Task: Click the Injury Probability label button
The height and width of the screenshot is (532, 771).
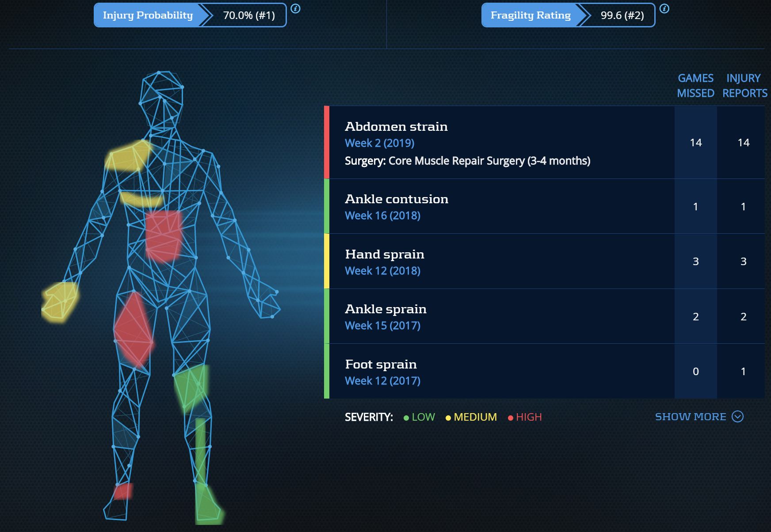Action: 148,15
